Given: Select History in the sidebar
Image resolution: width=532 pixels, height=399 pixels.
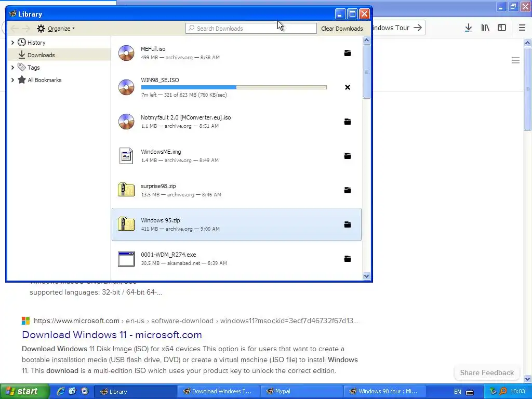Looking at the screenshot, I should point(36,43).
